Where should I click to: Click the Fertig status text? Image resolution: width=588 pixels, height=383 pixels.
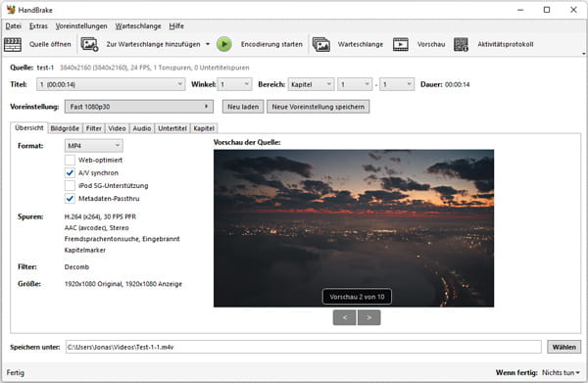[16, 372]
